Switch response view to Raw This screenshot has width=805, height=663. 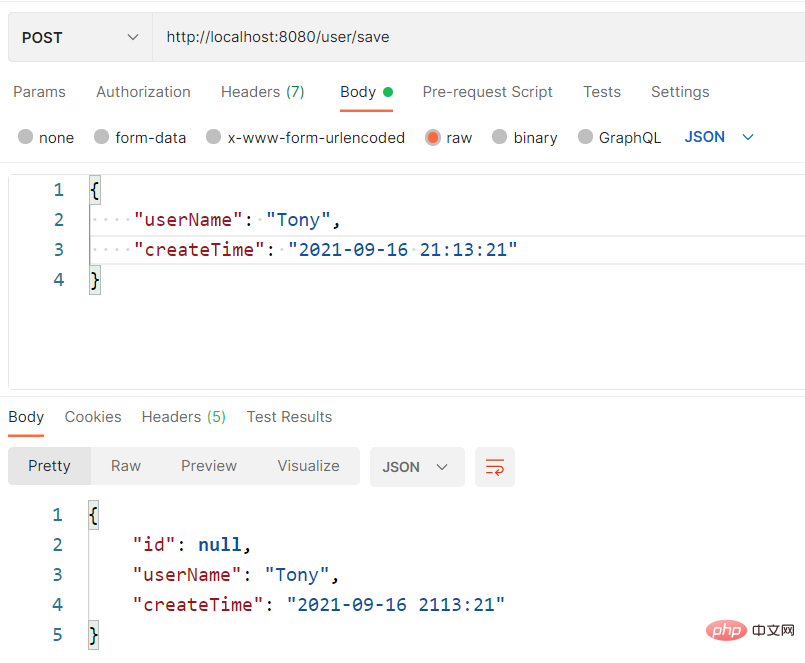click(x=125, y=466)
